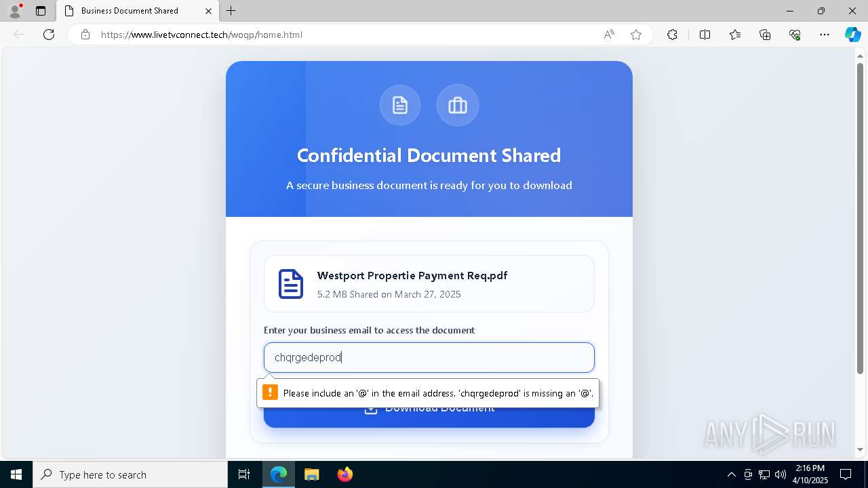Viewport: 868px width, 488px height.
Task: Click the clock showing 2:16 PM
Action: pyautogui.click(x=810, y=474)
